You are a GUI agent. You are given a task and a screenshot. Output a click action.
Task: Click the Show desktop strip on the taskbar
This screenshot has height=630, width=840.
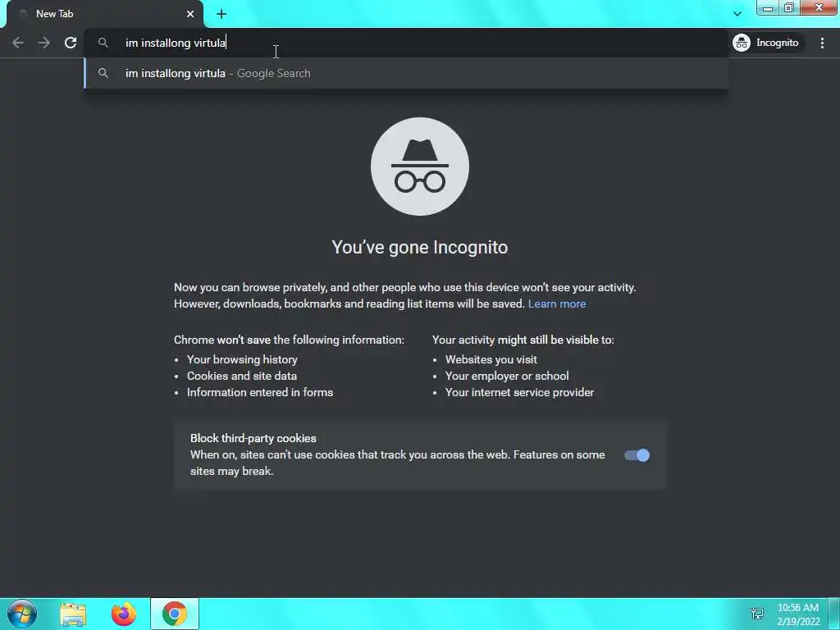(x=834, y=614)
